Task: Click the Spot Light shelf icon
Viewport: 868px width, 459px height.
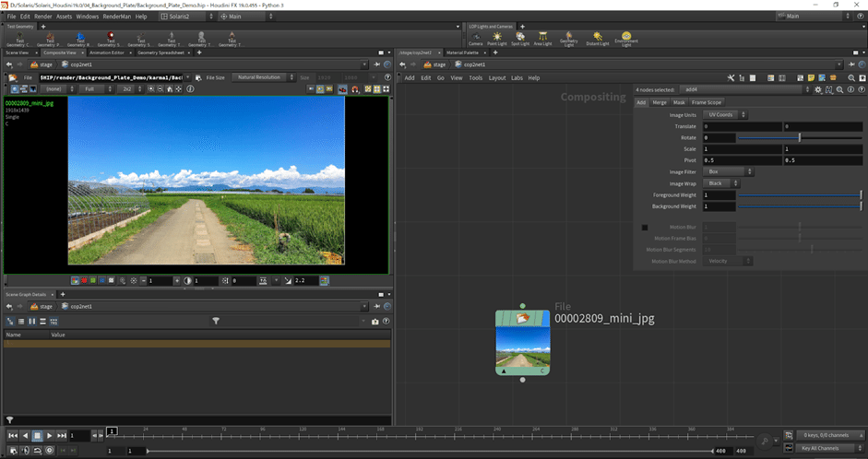Action: click(x=520, y=38)
